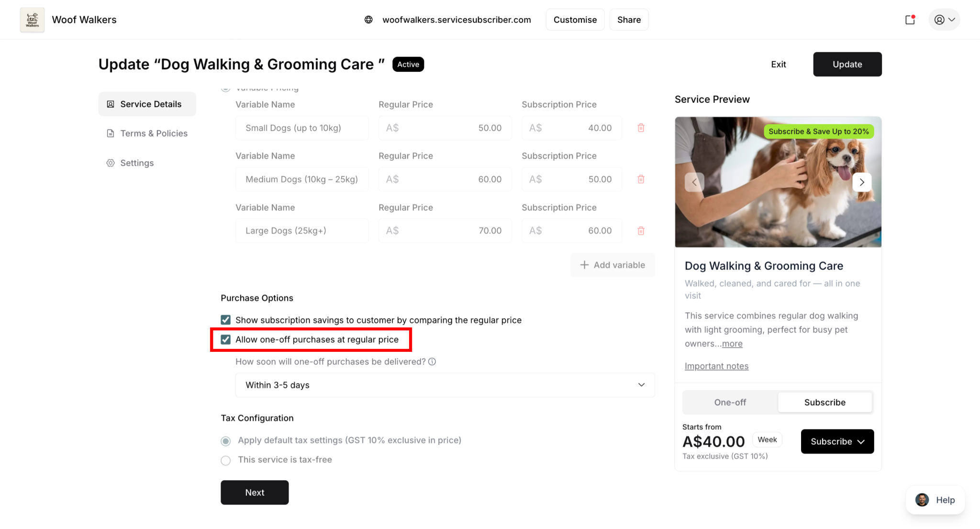Open the 'Within 3-5 days' delivery dropdown
Viewport: 980px width, 529px height.
(x=445, y=385)
